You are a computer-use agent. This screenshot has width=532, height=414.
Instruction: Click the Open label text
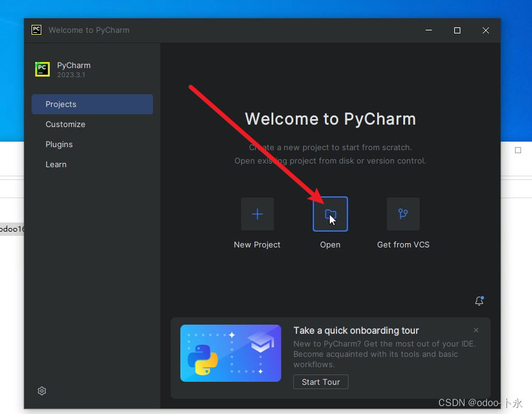[x=330, y=244]
